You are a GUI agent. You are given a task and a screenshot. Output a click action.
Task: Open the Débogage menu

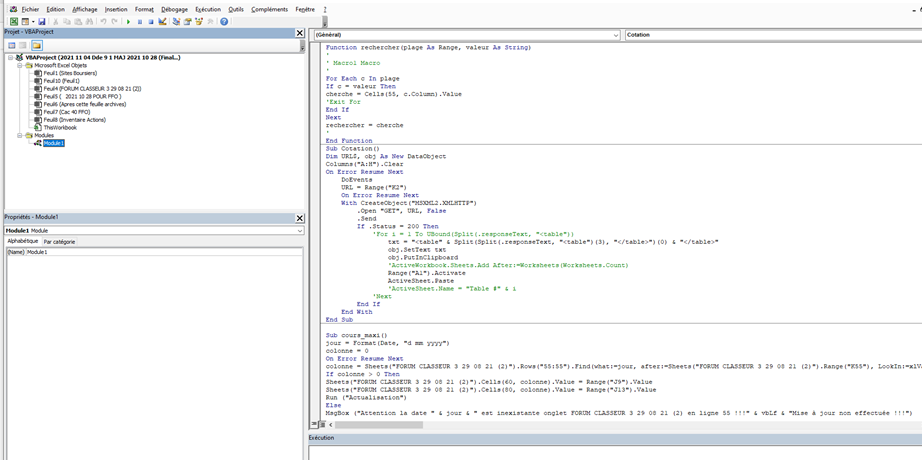(174, 9)
